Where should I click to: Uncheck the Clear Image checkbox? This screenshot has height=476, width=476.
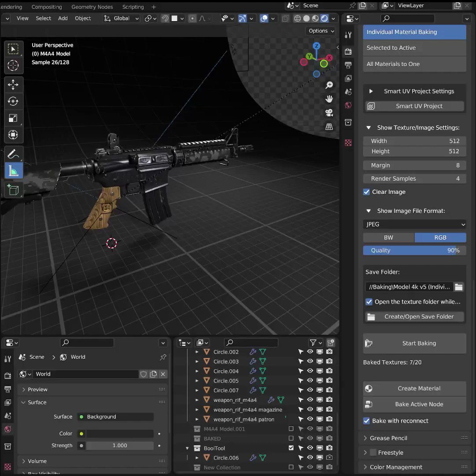(367, 192)
